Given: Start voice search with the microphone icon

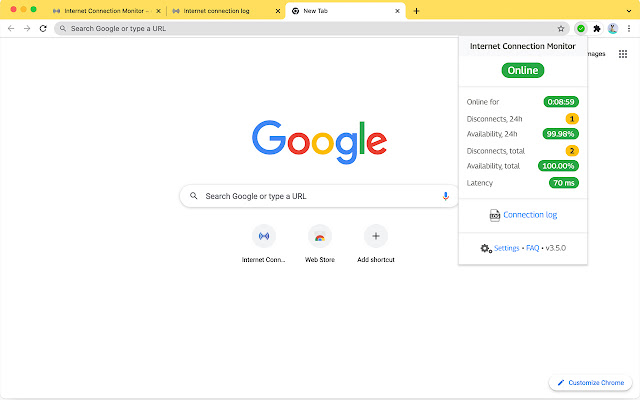Looking at the screenshot, I should tap(446, 196).
